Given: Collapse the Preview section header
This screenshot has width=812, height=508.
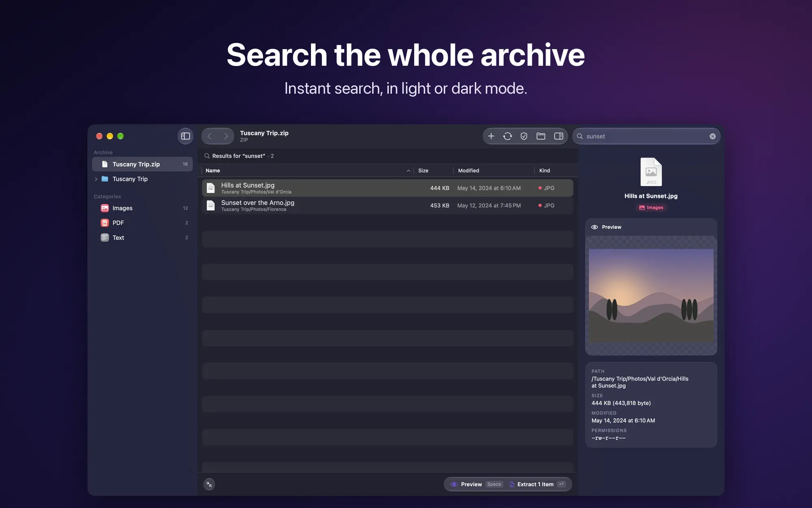Looking at the screenshot, I should pos(651,227).
